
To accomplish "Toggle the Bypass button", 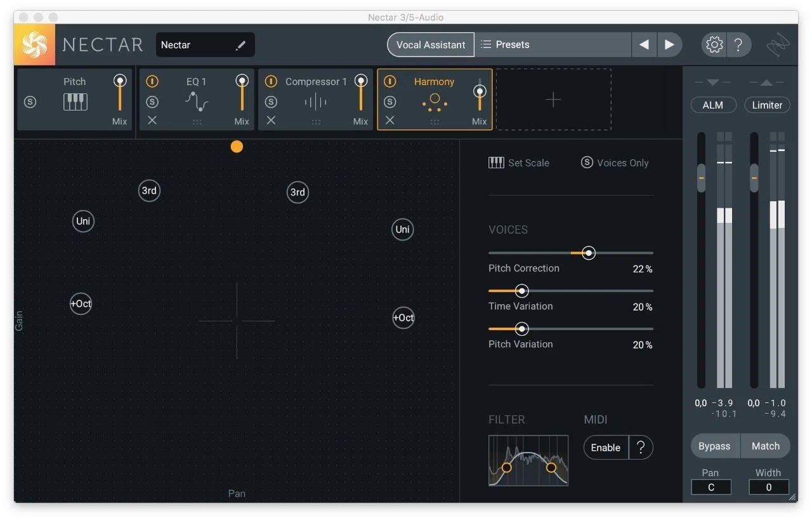I will click(x=715, y=446).
